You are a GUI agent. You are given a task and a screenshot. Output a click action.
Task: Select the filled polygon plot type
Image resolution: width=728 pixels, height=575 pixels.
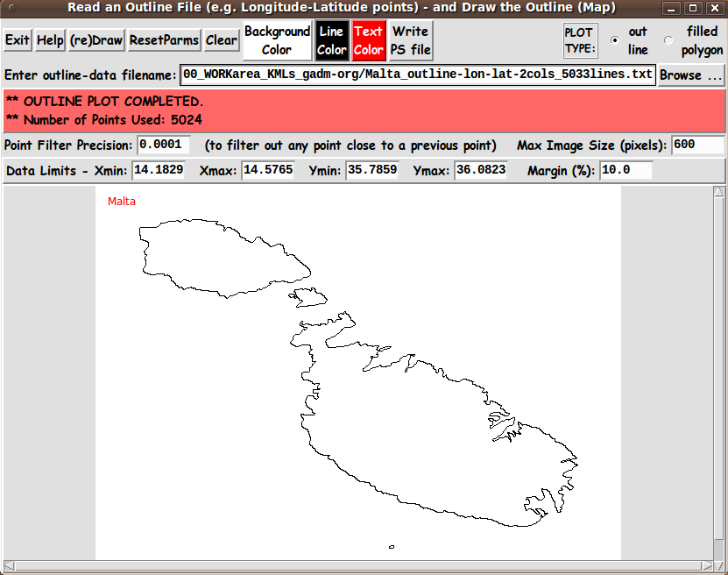pos(668,40)
